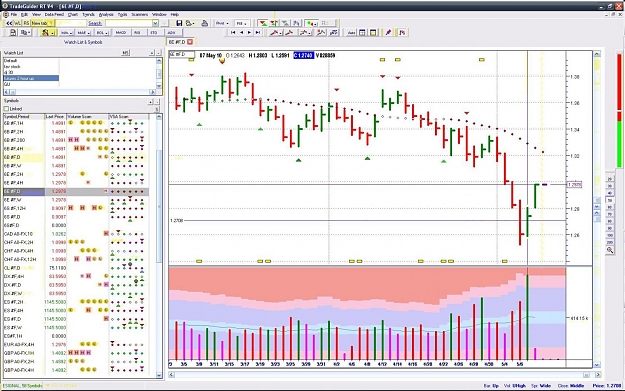Open the Trends menu
Screen dimensions: 625x391
click(88, 14)
